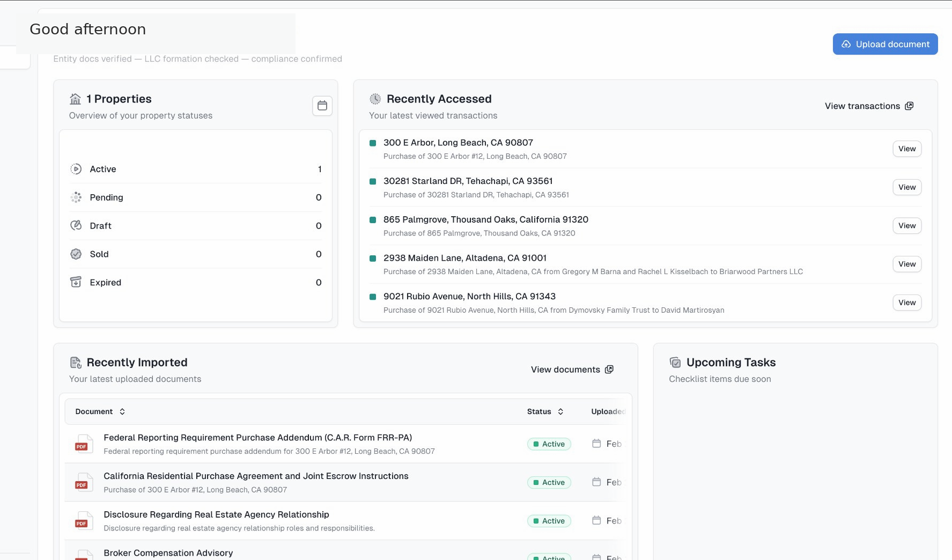Click the document icon beside Recently Imported
The width and height of the screenshot is (952, 560).
tap(75, 362)
